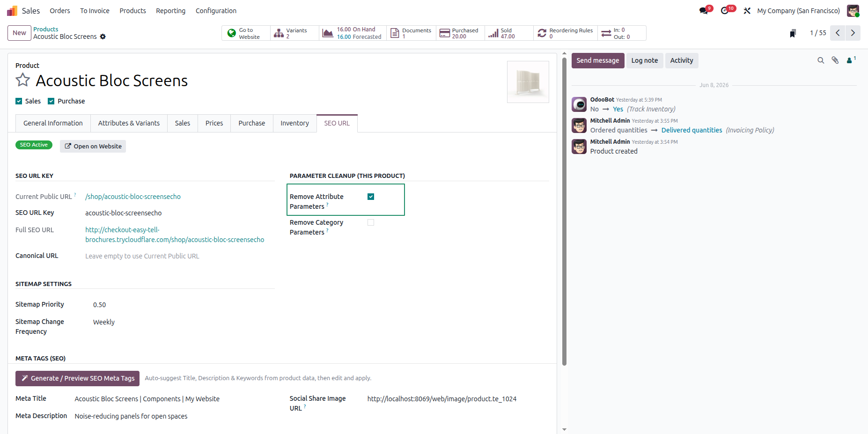Open the In/Out transfers stat button
Screen dimensions: 868x434
pyautogui.click(x=622, y=33)
